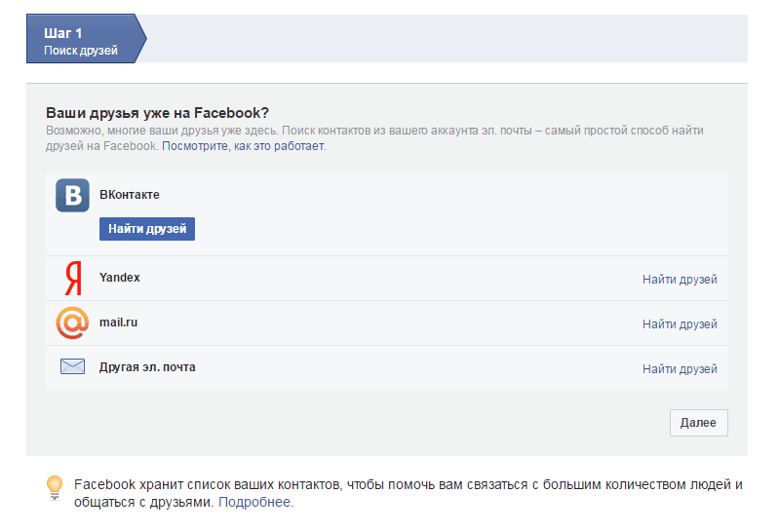Click the VKontakte logo icon
This screenshot has height=532, width=779.
[x=73, y=195]
